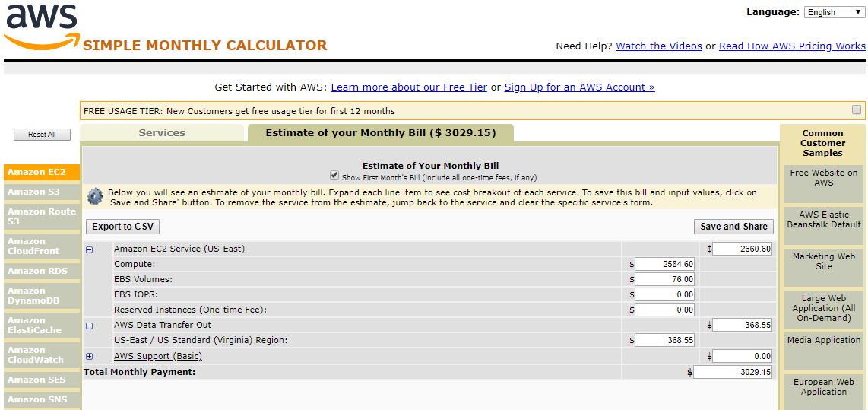Click the AWS Data Transfer Out label
The height and width of the screenshot is (410, 868).
(163, 325)
